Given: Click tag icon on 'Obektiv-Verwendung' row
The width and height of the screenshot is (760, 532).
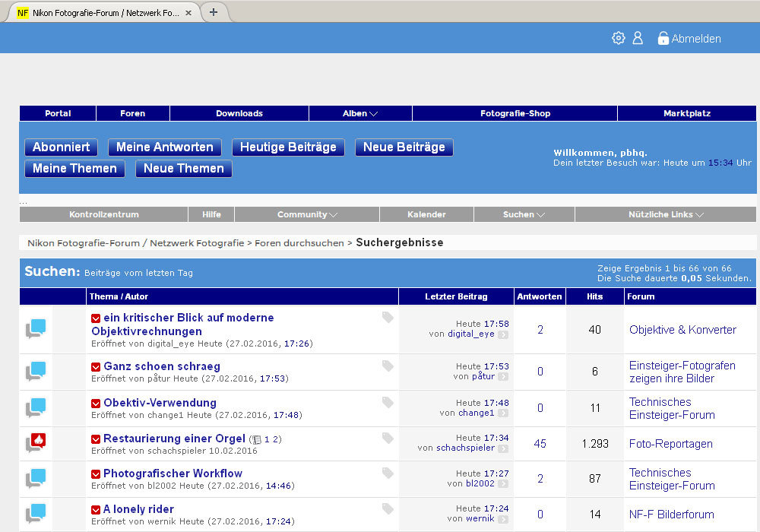Looking at the screenshot, I should (388, 402).
